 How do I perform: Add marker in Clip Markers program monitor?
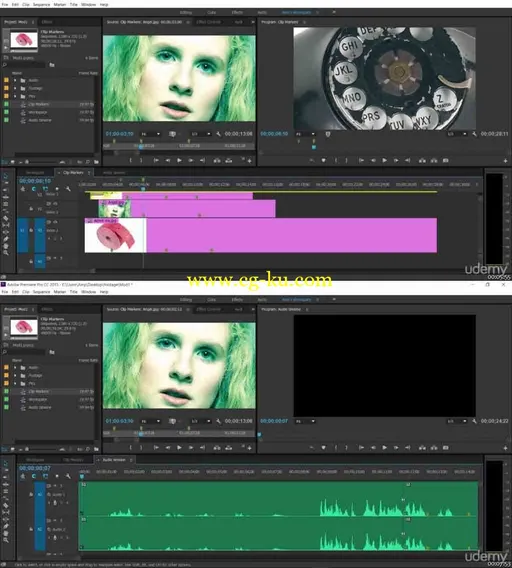[x=324, y=160]
